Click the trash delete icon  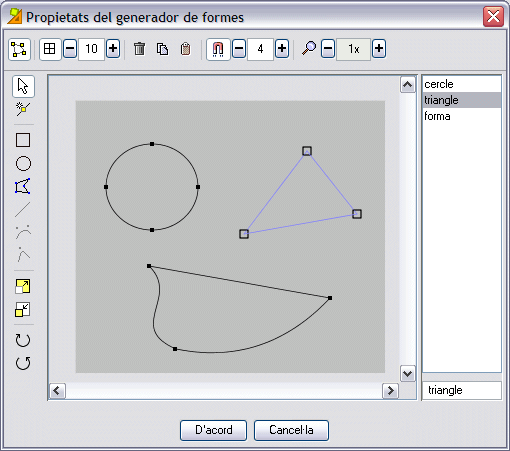tap(139, 49)
